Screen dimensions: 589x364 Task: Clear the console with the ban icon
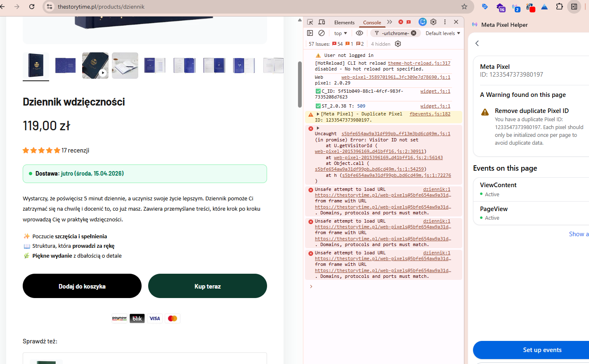coord(322,33)
